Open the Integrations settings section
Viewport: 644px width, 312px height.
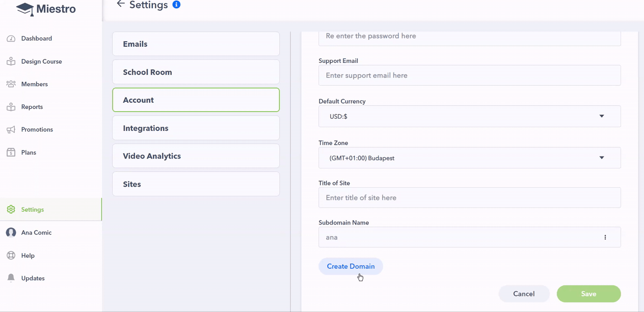click(x=196, y=128)
